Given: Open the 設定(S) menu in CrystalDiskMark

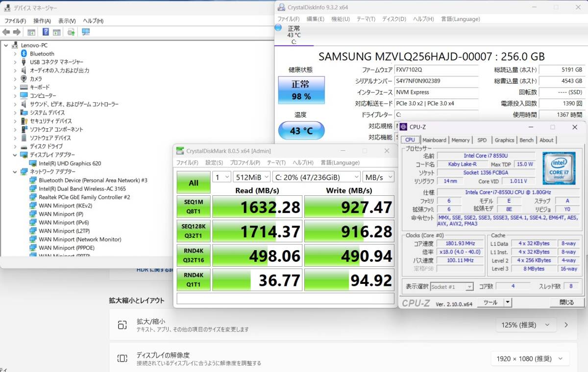Looking at the screenshot, I should tap(214, 163).
